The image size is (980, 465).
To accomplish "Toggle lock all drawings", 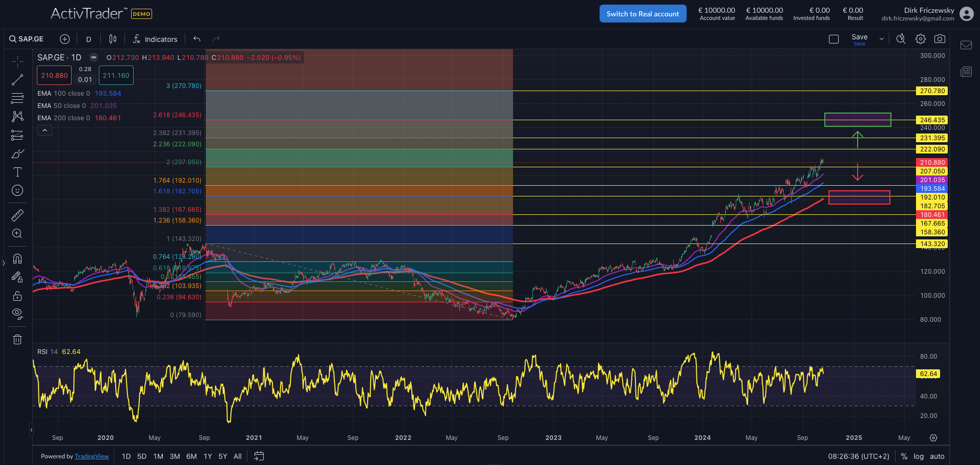I will [x=17, y=296].
